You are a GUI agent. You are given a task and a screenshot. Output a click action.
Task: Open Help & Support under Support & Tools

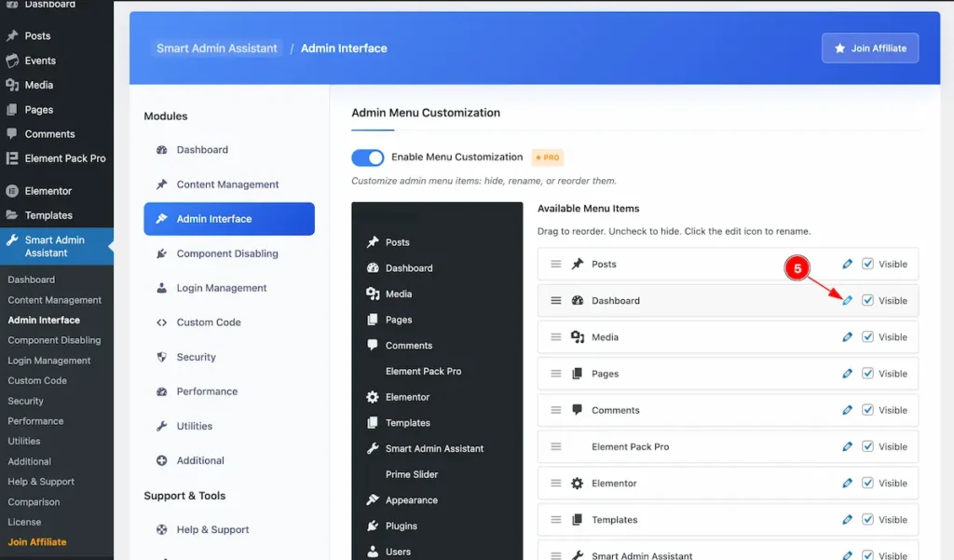[x=229, y=529]
